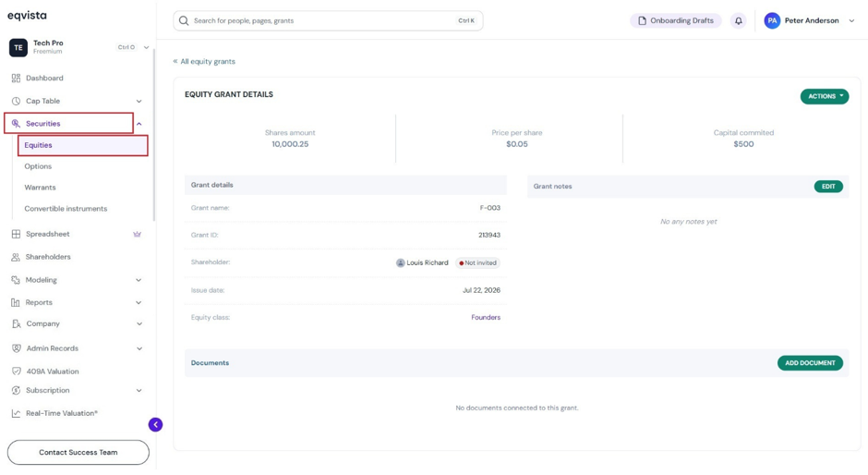Screen dimensions: 868x475
Task: Collapse the sidebar with purple arrow
Action: click(155, 424)
